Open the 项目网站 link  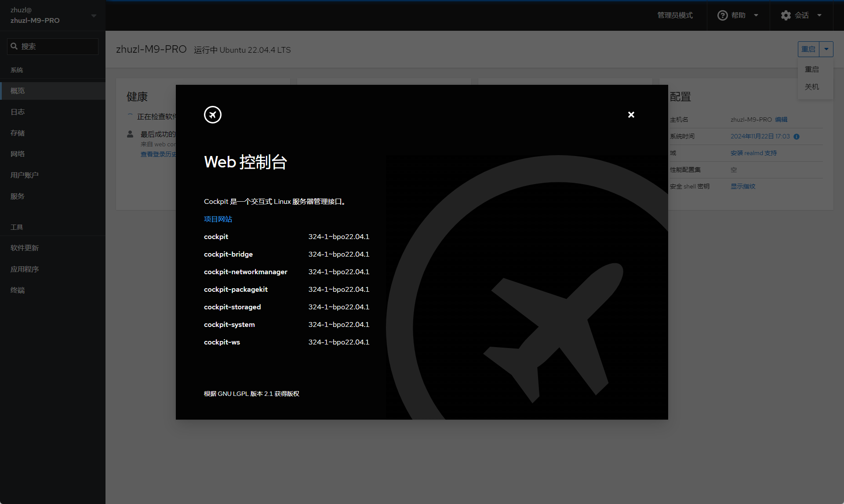(218, 219)
